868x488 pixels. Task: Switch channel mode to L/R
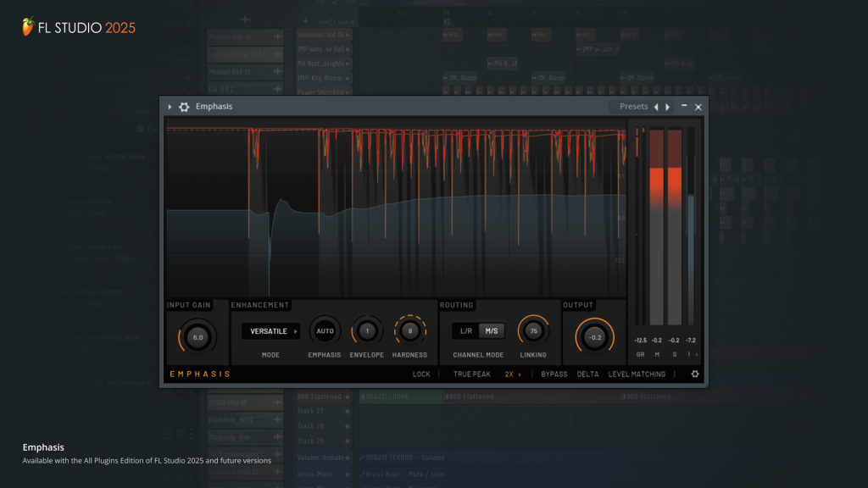[x=465, y=331]
